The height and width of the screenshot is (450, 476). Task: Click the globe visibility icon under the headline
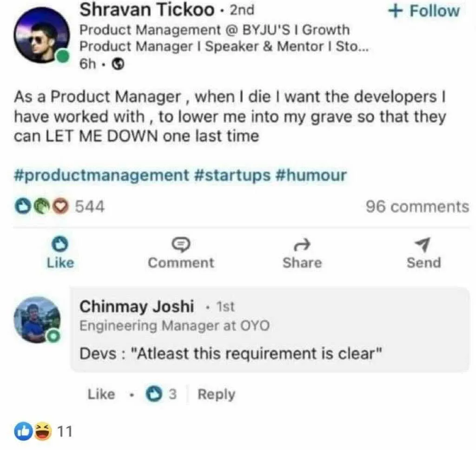[x=119, y=65]
